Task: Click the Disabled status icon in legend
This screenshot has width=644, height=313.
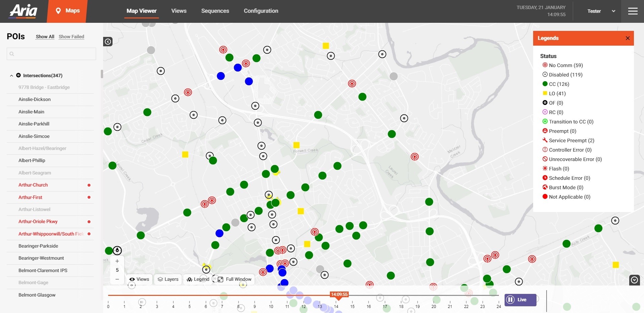Action: [x=545, y=74]
